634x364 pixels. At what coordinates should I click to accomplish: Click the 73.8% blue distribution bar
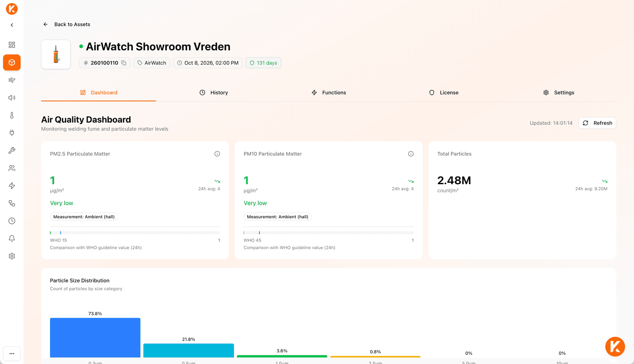pos(95,338)
